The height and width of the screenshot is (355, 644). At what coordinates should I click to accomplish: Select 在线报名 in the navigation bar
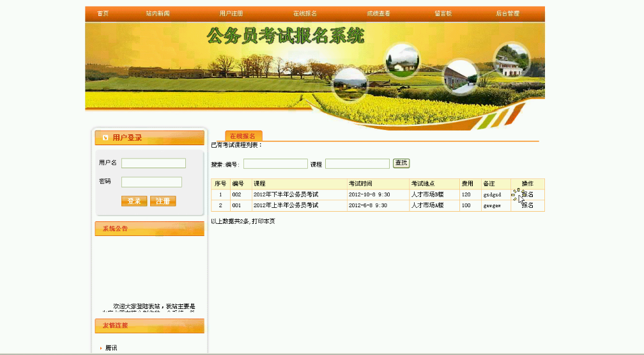305,13
